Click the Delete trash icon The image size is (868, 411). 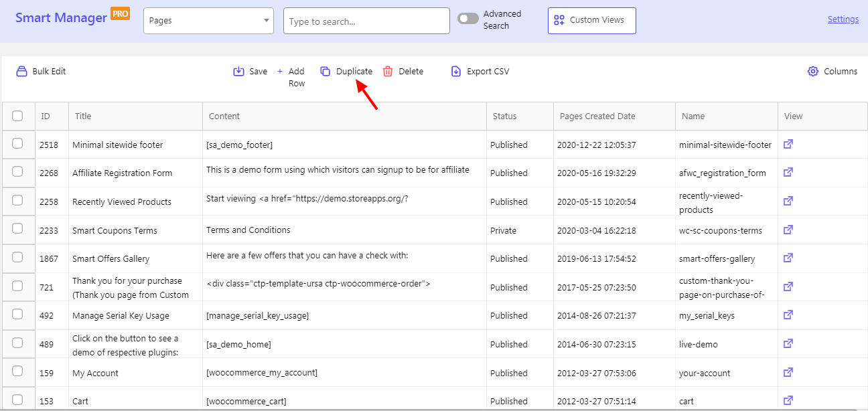pos(388,71)
